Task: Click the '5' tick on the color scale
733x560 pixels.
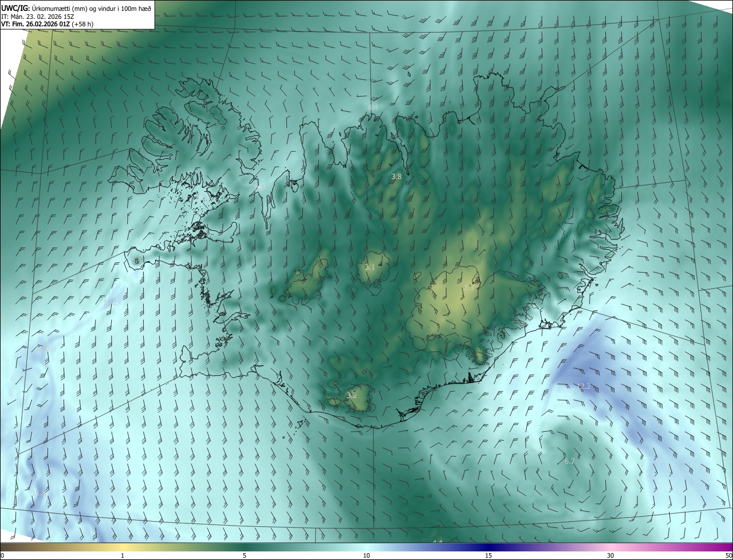Action: click(x=245, y=555)
